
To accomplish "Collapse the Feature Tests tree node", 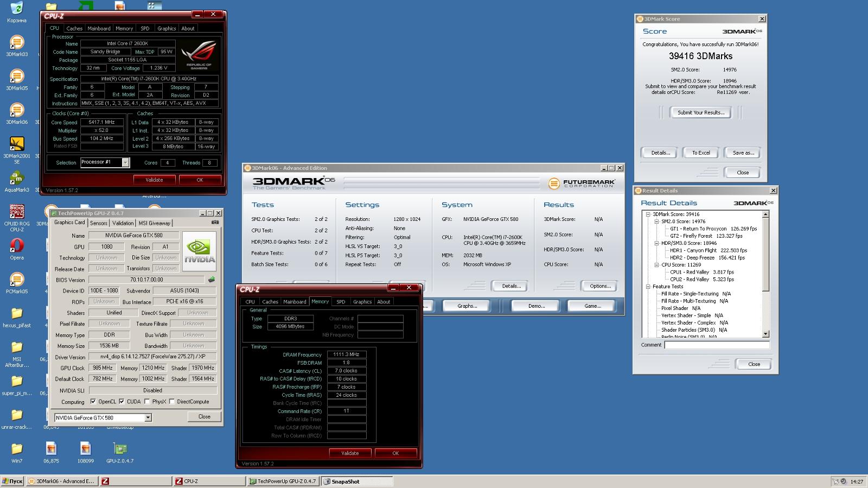I will (x=648, y=287).
